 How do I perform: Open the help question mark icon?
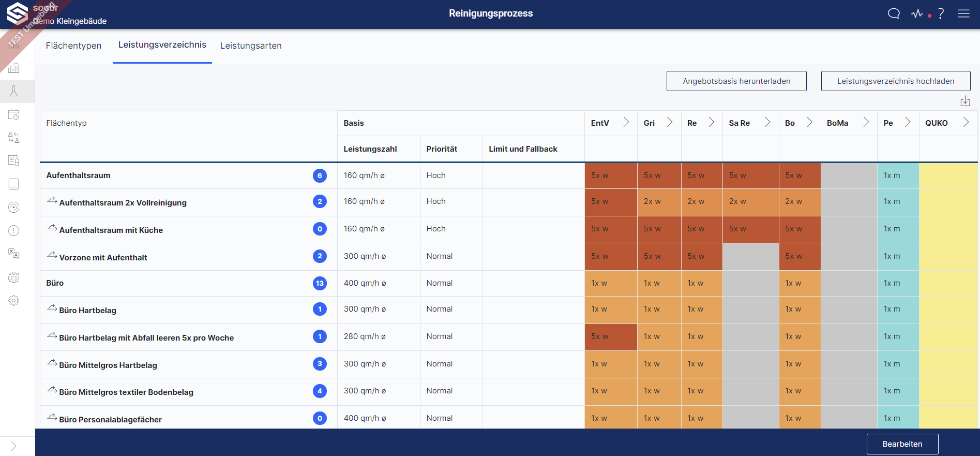pyautogui.click(x=941, y=13)
